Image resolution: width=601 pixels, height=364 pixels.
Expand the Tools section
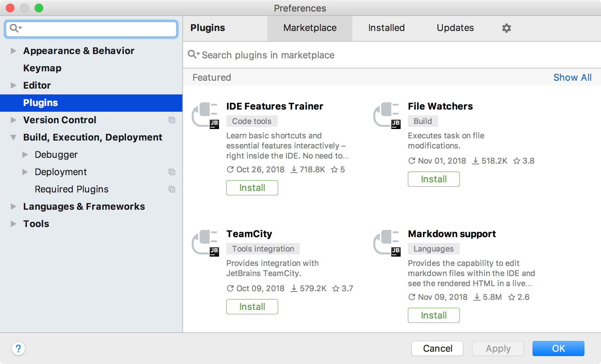pyautogui.click(x=14, y=224)
